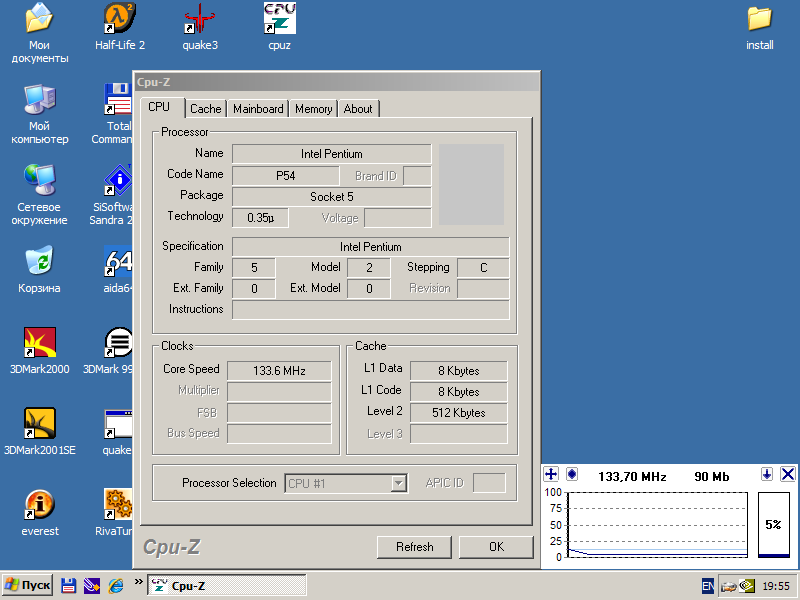
Task: Switch to the Cache tab
Action: [x=205, y=109]
